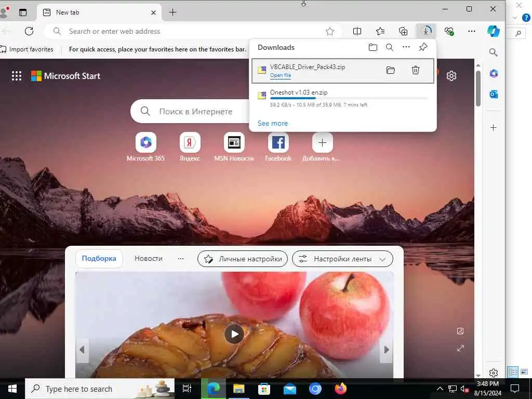Open the Windows Start menu
Screen dimensions: 532x399
pos(12,389)
